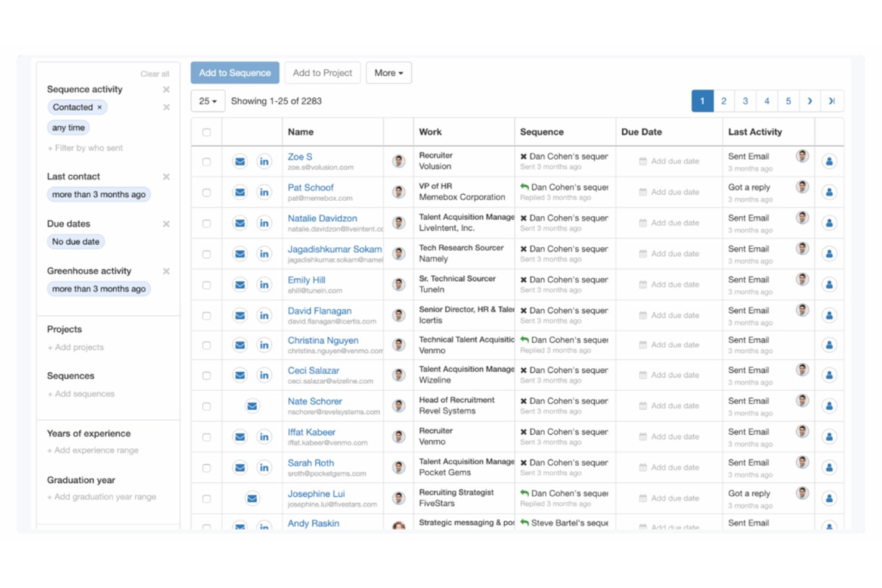Go to the last page of results
Screen dimensions: 882x588
pyautogui.click(x=832, y=101)
